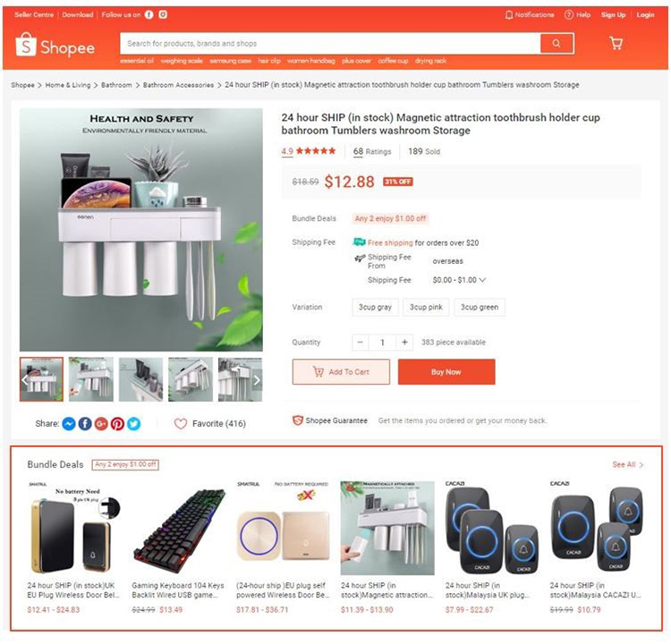
Task: Add item to cart
Action: point(341,372)
